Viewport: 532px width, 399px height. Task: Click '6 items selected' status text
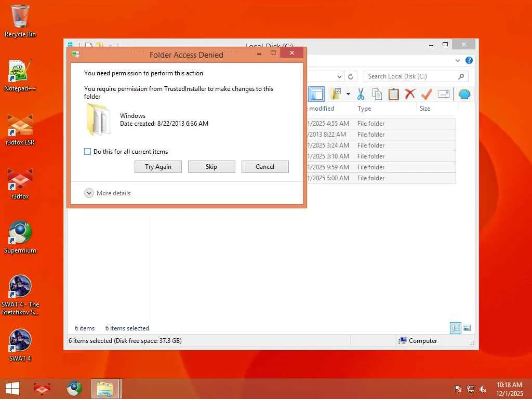pyautogui.click(x=127, y=328)
